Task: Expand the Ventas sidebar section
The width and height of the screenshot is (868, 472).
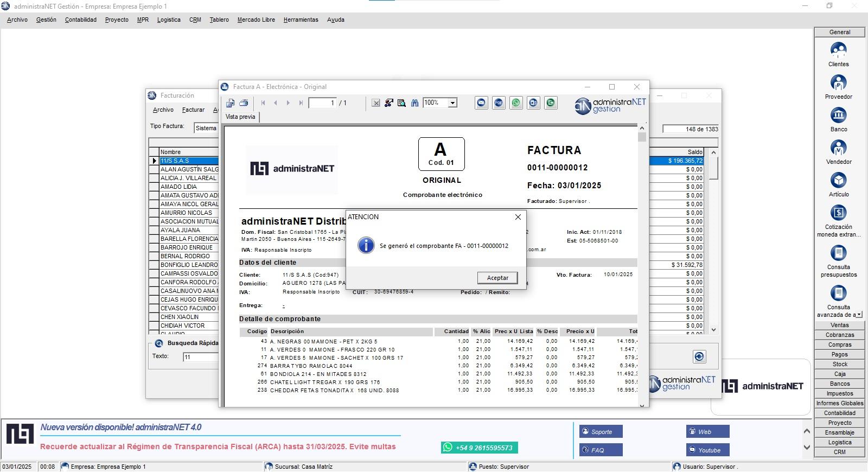Action: click(x=839, y=325)
